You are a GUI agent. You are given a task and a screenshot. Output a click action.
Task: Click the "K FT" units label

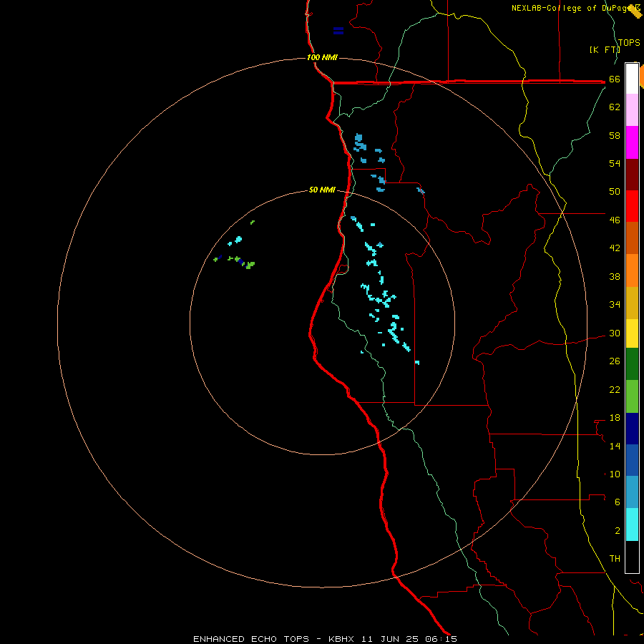tap(605, 49)
